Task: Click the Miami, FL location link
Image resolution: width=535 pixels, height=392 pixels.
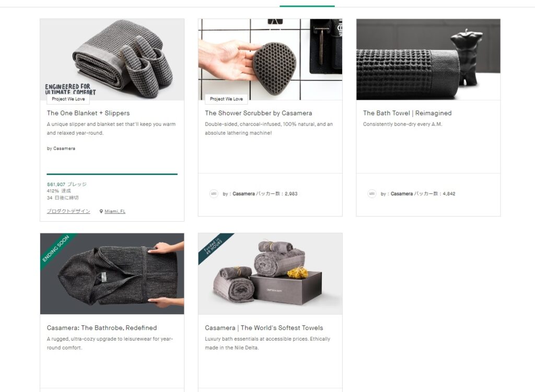Action: coord(115,211)
